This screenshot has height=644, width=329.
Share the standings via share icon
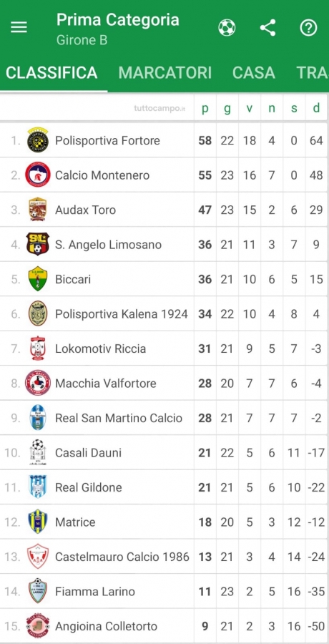point(267,28)
